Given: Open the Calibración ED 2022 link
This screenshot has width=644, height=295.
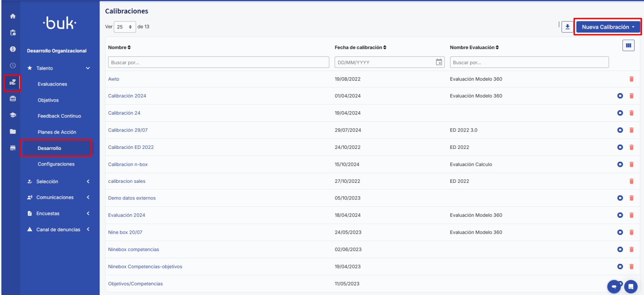Looking at the screenshot, I should point(131,147).
